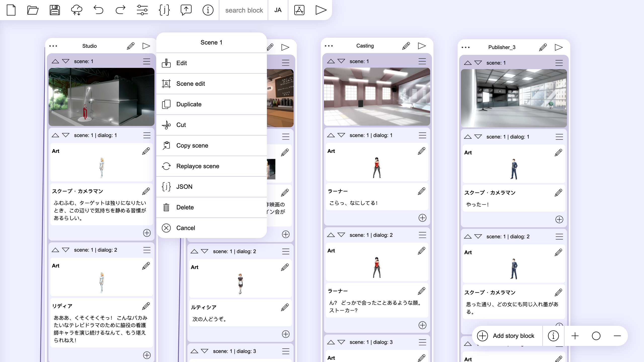Open the JSON braces icon in the toolbar

coord(164,10)
